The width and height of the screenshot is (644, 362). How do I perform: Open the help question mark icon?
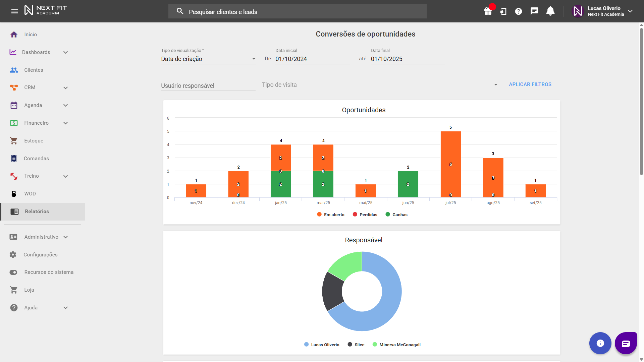point(519,11)
